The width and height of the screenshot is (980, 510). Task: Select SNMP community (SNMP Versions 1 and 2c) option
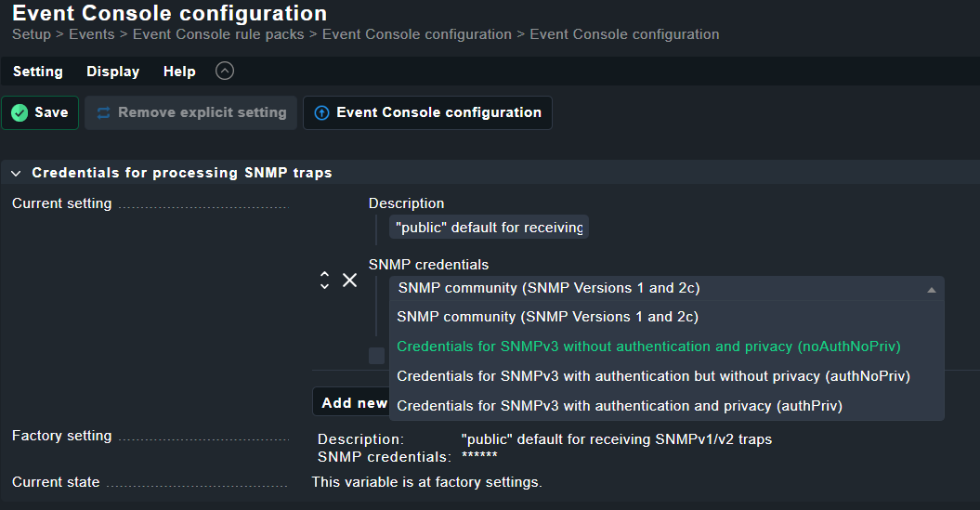coord(547,317)
